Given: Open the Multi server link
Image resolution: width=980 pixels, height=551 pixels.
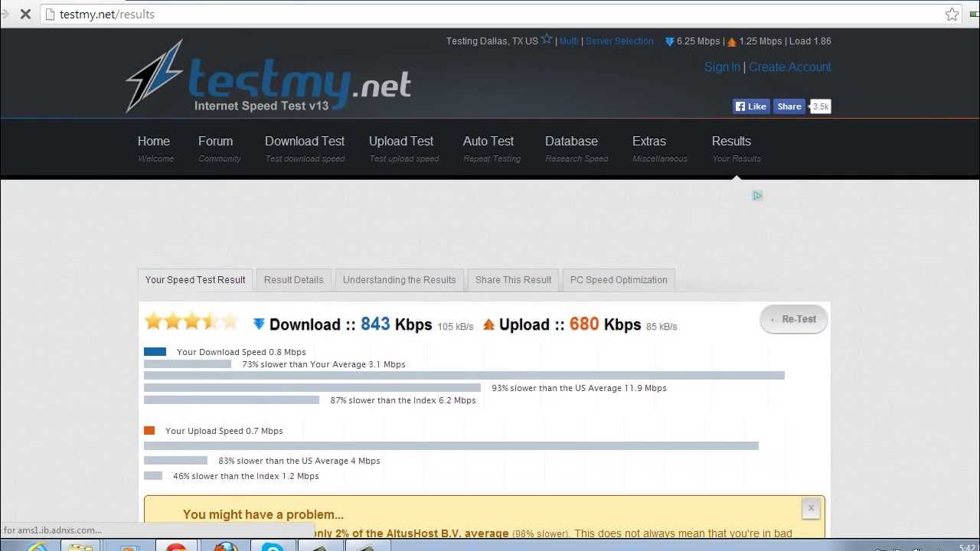Looking at the screenshot, I should point(569,41).
